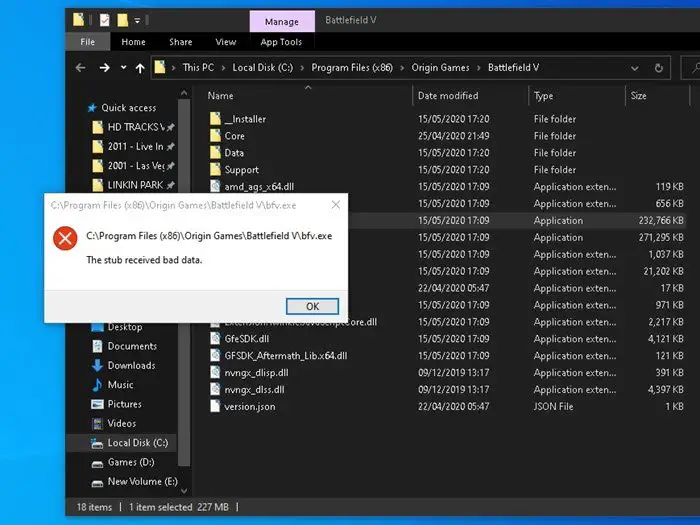700x525 pixels.
Task: Click the JSON File type cell
Action: [x=553, y=407]
